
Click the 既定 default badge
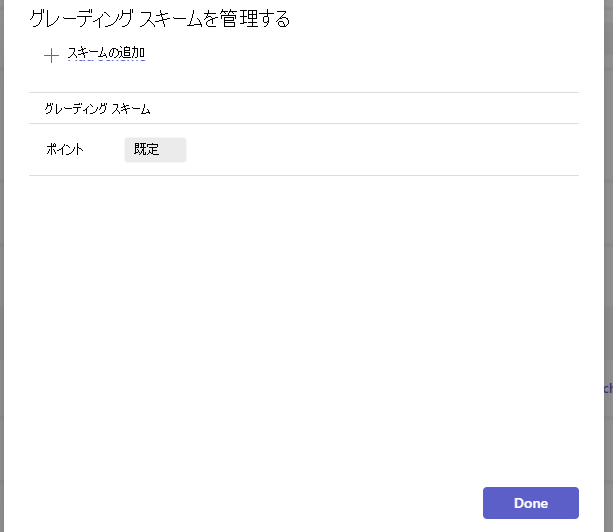point(155,149)
